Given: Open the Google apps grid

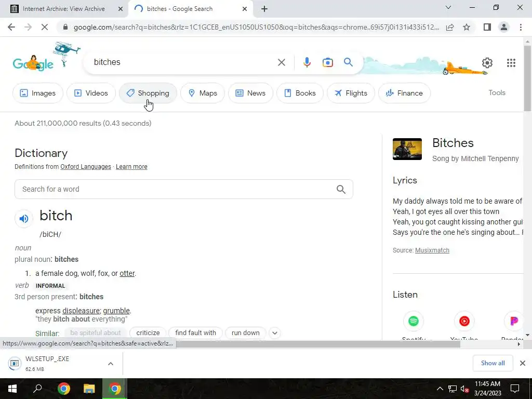Looking at the screenshot, I should coord(511,63).
